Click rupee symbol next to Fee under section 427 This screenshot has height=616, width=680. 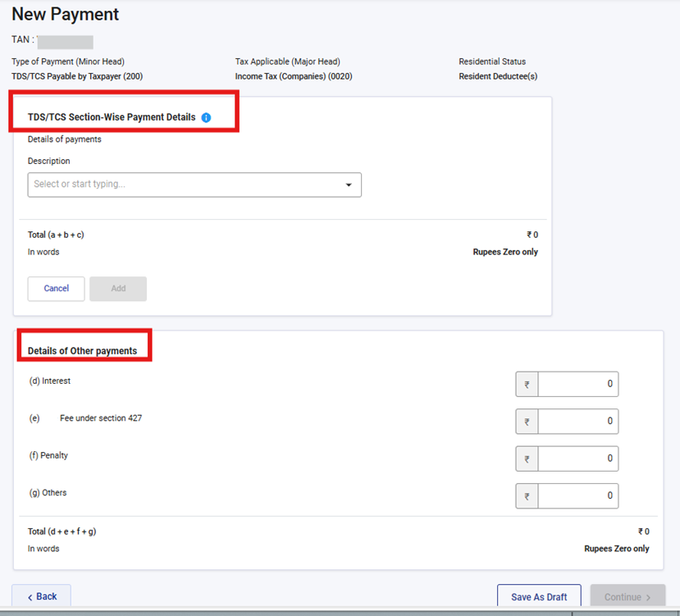[x=527, y=422]
